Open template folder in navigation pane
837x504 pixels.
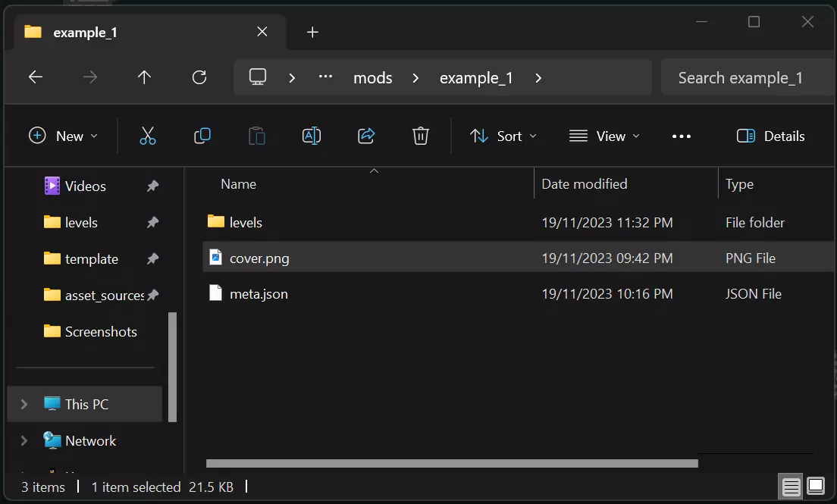(91, 259)
